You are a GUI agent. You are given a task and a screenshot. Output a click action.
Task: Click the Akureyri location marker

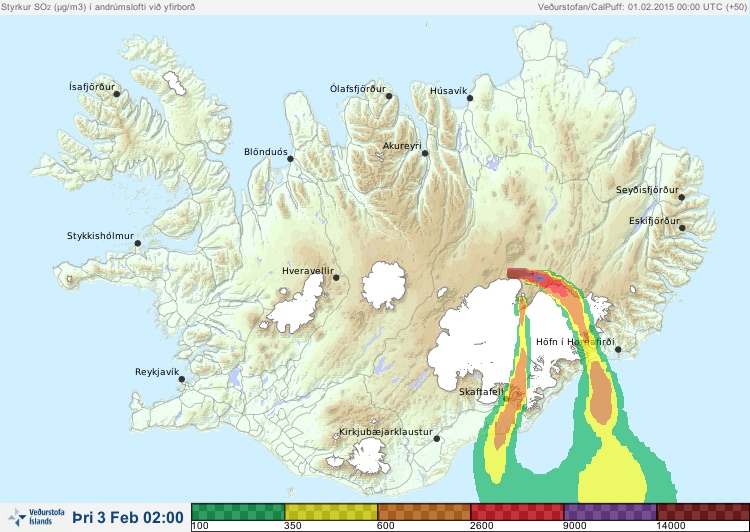pos(425,153)
